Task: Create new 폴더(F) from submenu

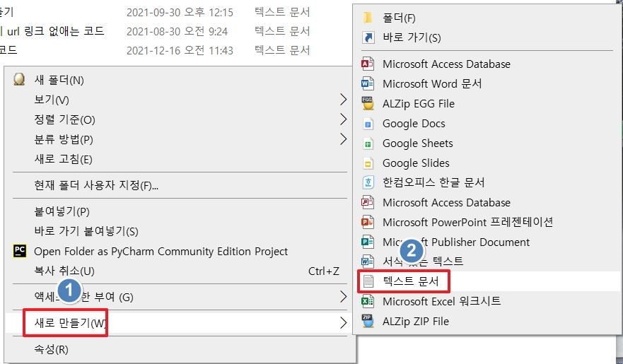Action: point(399,18)
